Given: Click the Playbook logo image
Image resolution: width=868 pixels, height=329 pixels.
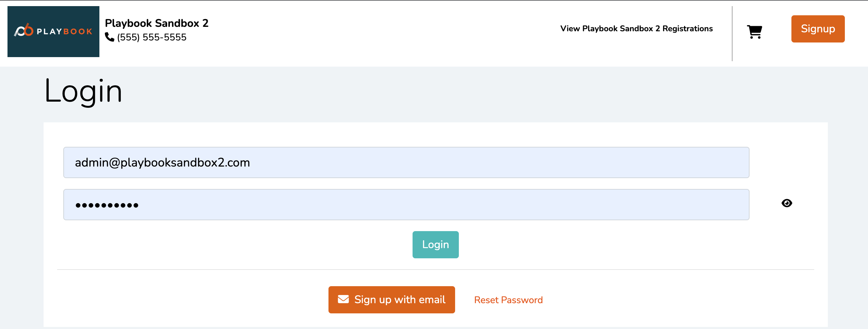Looking at the screenshot, I should 53,32.
